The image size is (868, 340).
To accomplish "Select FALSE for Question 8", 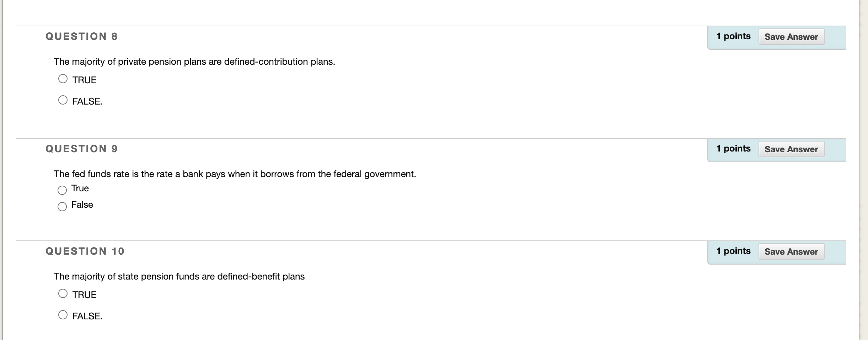I will [x=63, y=100].
